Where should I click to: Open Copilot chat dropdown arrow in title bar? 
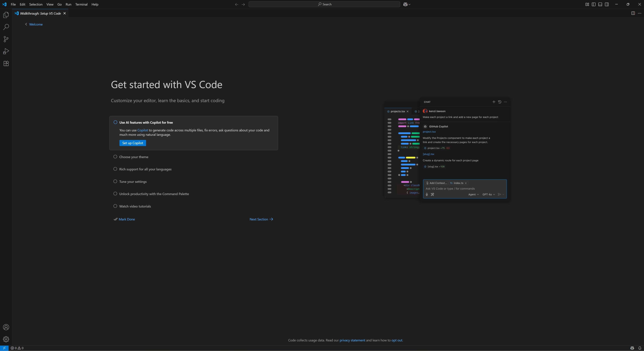(x=410, y=4)
